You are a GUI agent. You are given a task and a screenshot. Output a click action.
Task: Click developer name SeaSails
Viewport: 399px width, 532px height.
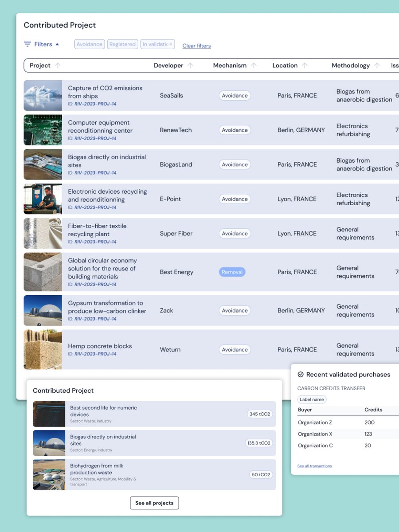tap(172, 95)
